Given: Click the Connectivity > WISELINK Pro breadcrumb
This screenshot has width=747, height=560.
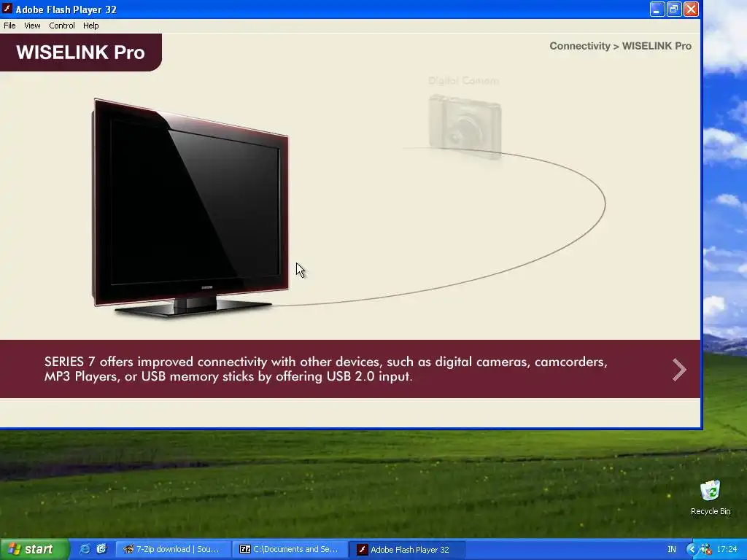Looking at the screenshot, I should click(x=620, y=46).
